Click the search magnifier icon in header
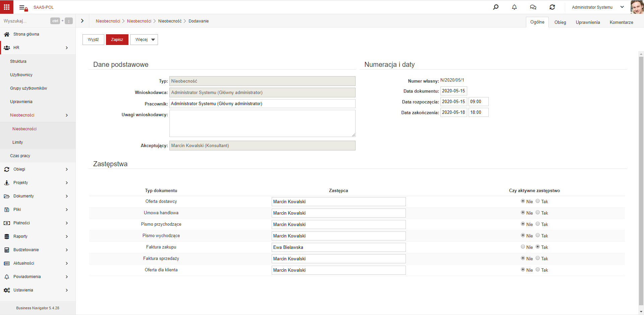644x315 pixels. pos(496,7)
